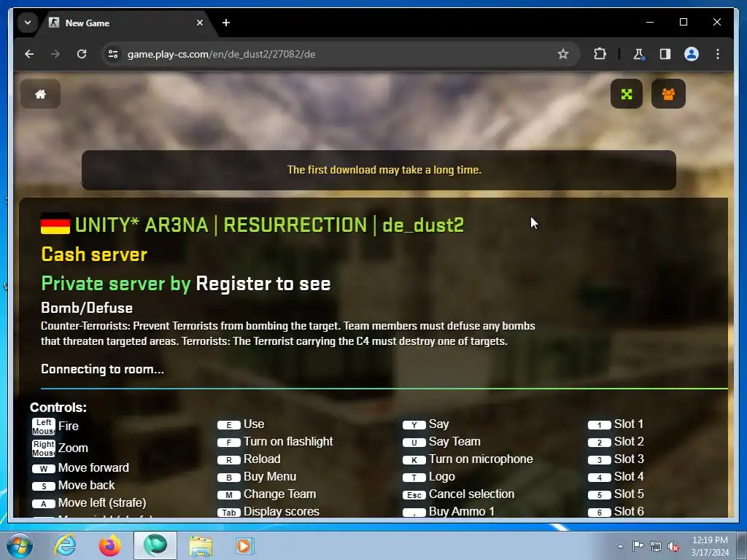
Task: Click the 'Say Team' control entry
Action: (x=441, y=441)
